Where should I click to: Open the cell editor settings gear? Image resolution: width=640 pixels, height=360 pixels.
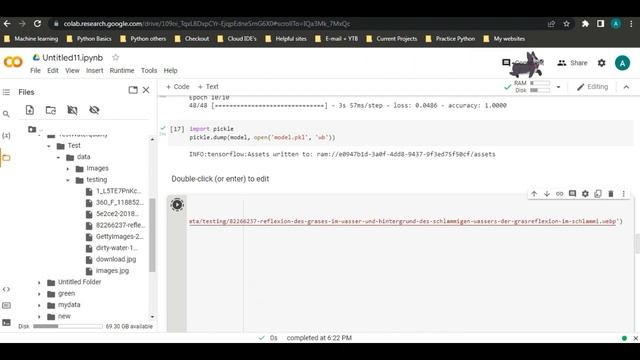(x=585, y=193)
